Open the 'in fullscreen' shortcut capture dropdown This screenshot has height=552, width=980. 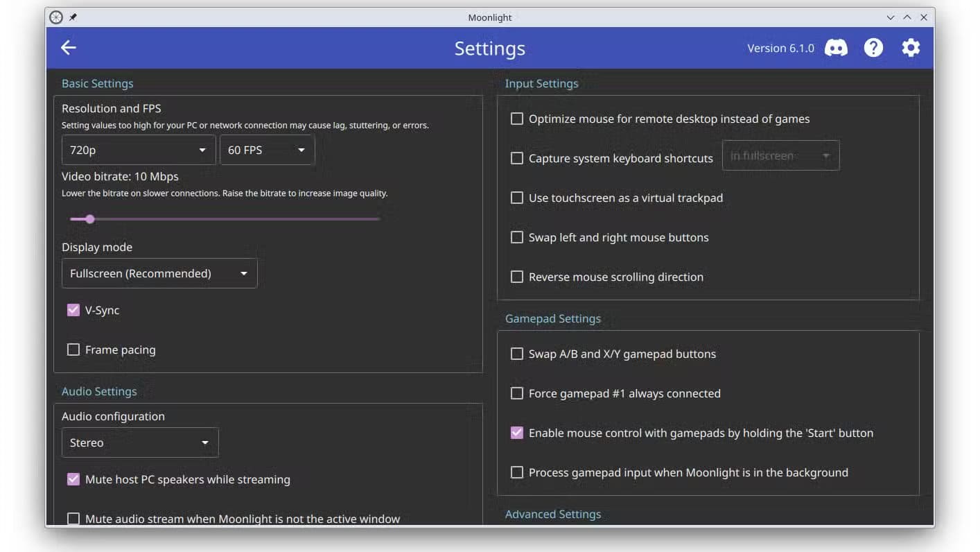(x=781, y=156)
